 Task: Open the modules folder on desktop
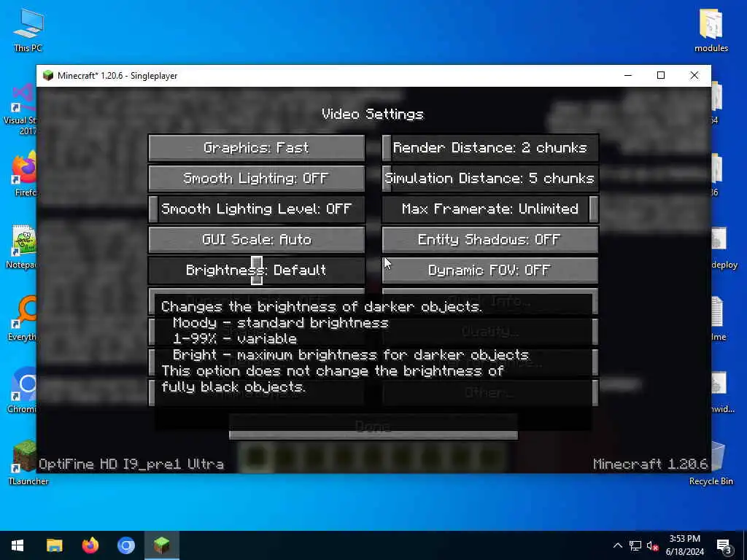pos(711,30)
